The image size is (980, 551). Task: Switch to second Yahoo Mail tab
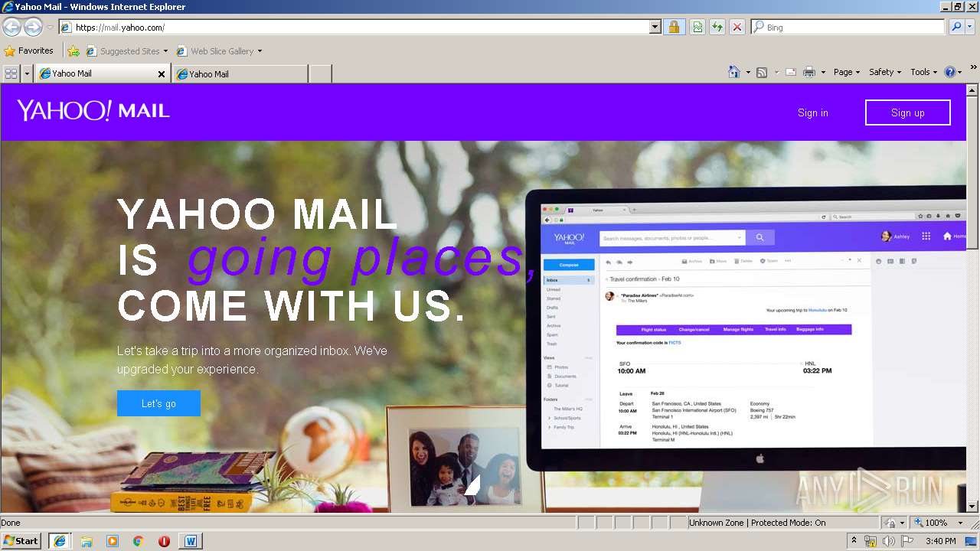tap(240, 74)
